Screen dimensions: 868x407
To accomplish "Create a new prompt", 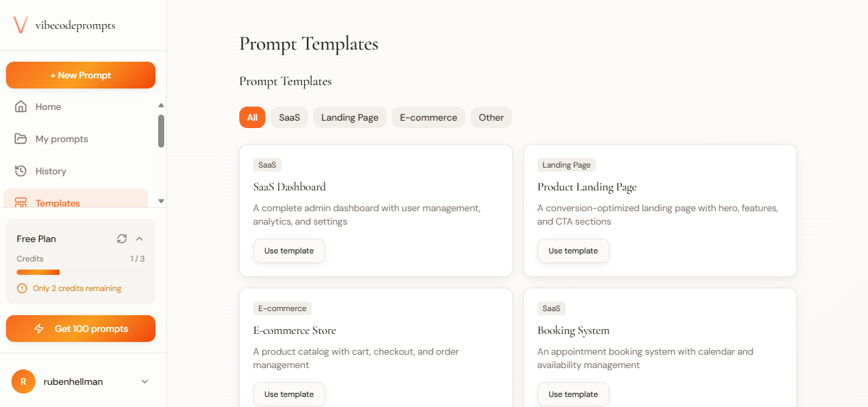I will 80,75.
